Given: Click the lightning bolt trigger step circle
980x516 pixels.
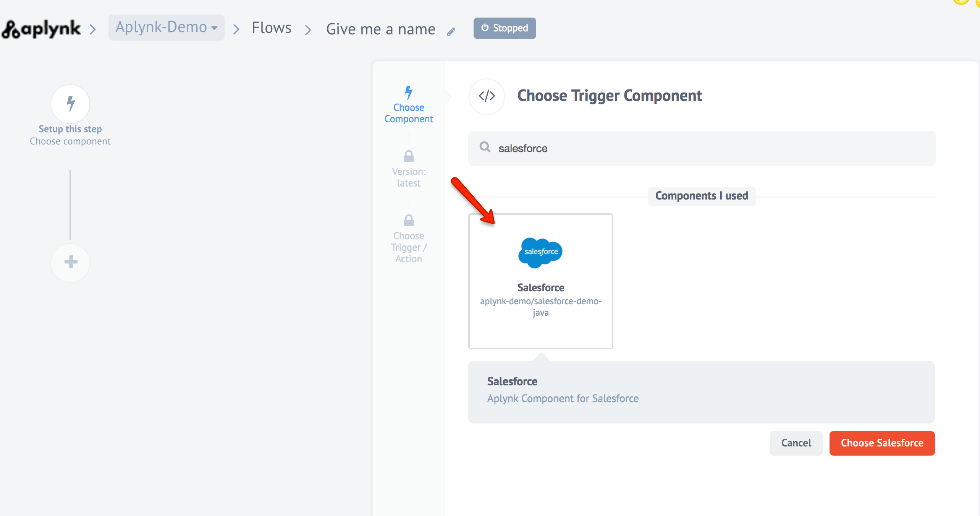Looking at the screenshot, I should tap(70, 104).
